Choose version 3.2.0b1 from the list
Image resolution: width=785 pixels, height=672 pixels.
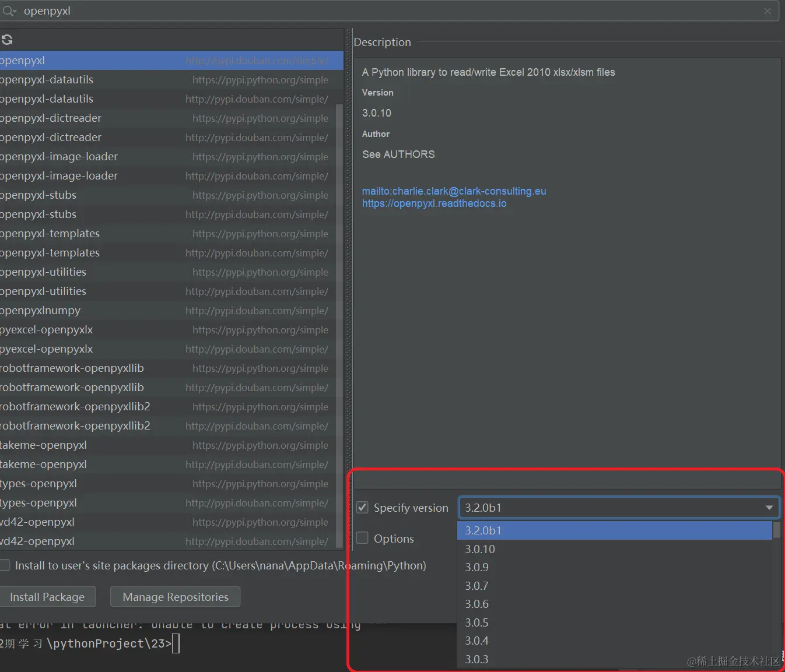click(x=615, y=530)
